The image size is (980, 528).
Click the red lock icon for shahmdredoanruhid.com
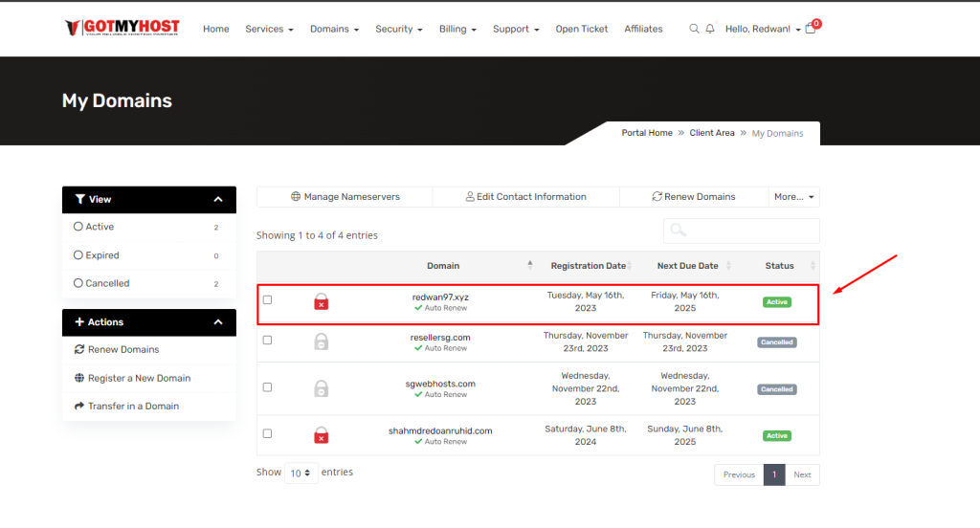pos(322,435)
